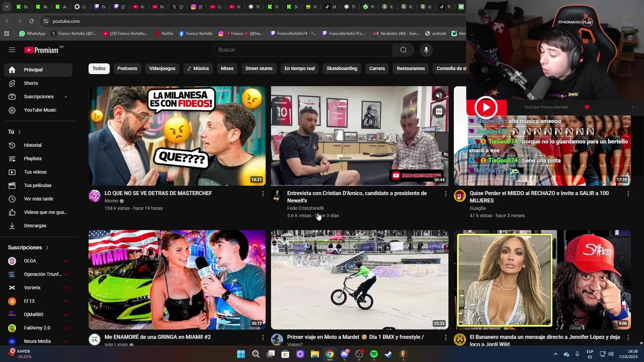The width and height of the screenshot is (644, 362).
Task: Open the GRINGA en MIAMI video thumbnail
Action: pyautogui.click(x=177, y=280)
